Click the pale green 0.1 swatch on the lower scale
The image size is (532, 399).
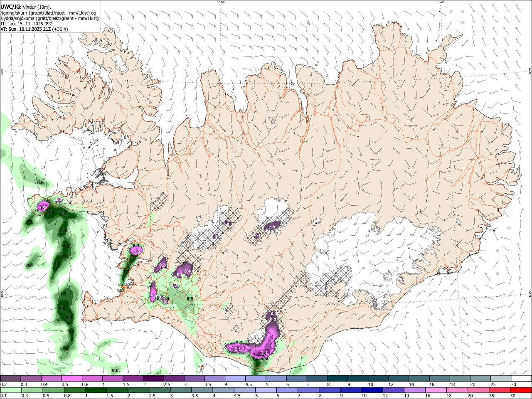[x=10, y=390]
